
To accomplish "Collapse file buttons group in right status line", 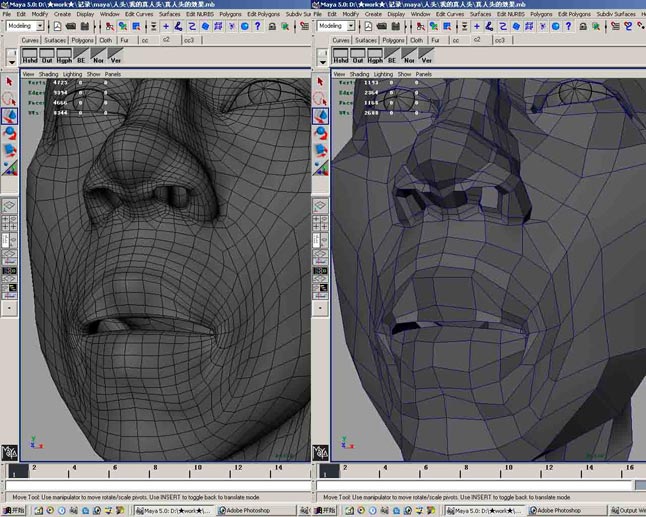I will pos(360,26).
